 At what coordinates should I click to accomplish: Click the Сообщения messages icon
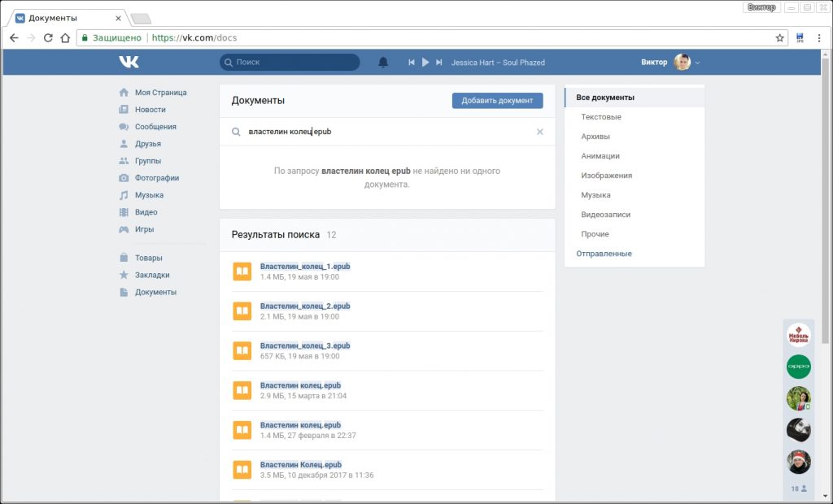[124, 126]
